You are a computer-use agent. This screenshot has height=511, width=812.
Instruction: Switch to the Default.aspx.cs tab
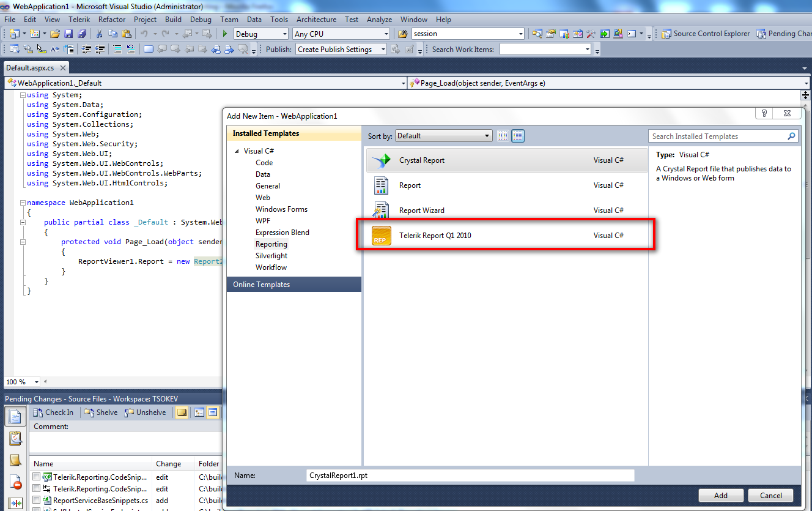(31, 68)
